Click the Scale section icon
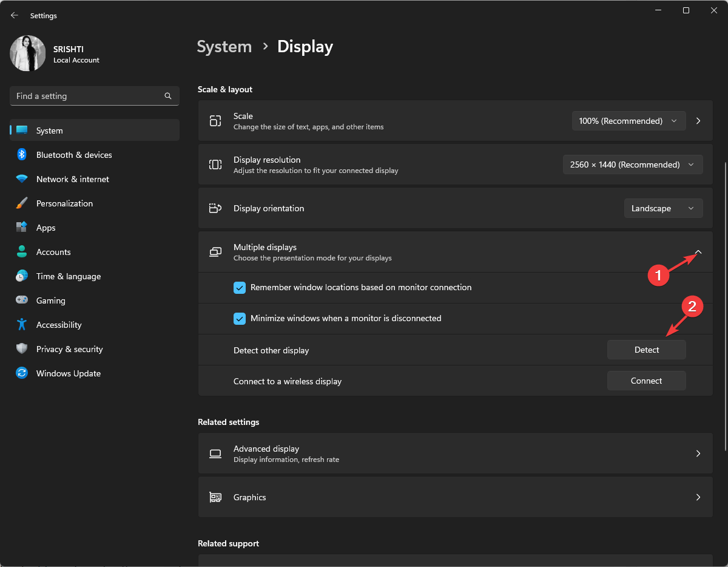The height and width of the screenshot is (567, 728). 215,121
